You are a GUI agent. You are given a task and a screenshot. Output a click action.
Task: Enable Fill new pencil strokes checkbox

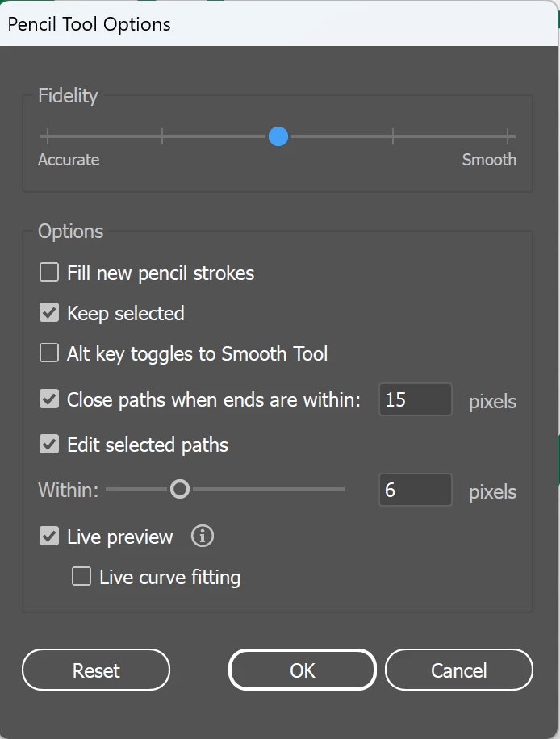pyautogui.click(x=49, y=272)
